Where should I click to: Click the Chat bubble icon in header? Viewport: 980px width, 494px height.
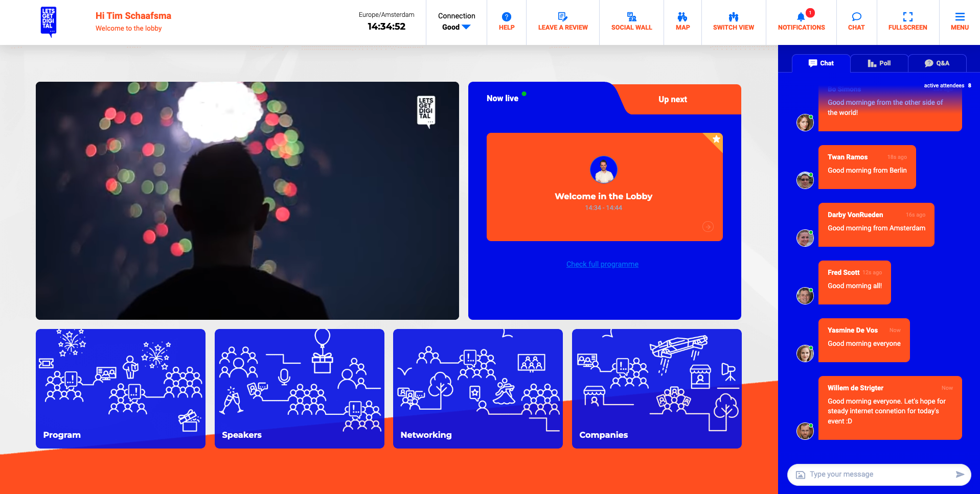coord(856,17)
